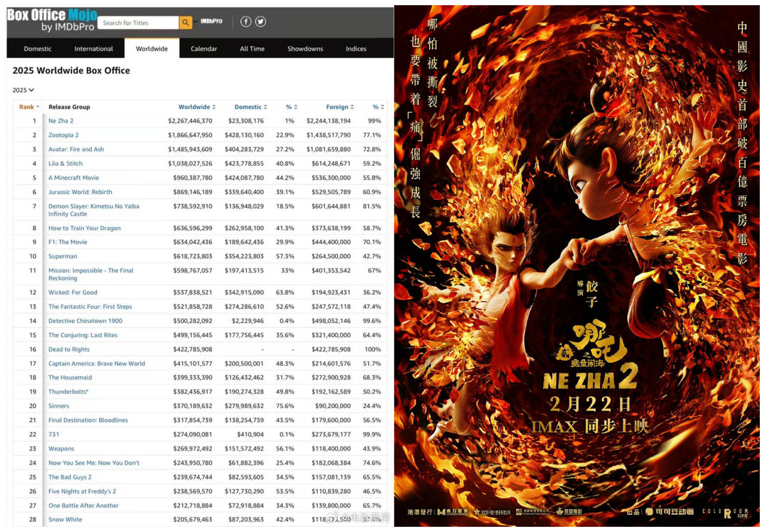The height and width of the screenshot is (532, 765).
Task: Go to the All Time tab
Action: [x=252, y=49]
